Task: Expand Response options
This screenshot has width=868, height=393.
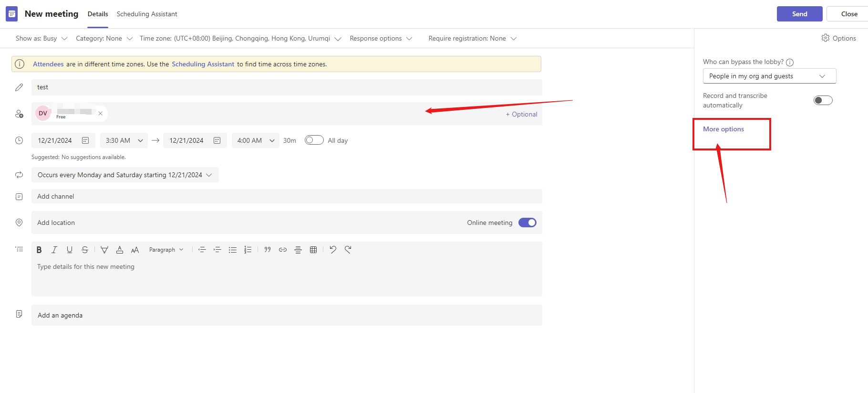Action: click(x=381, y=38)
